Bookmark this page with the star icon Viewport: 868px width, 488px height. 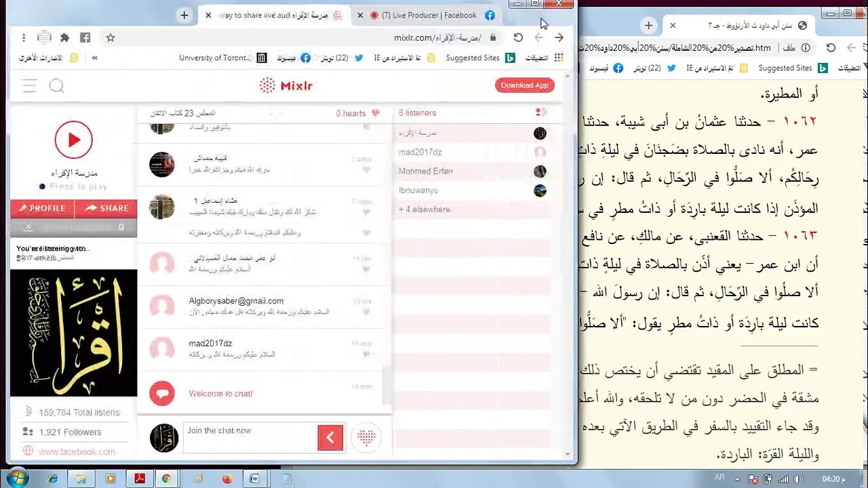[x=111, y=37]
